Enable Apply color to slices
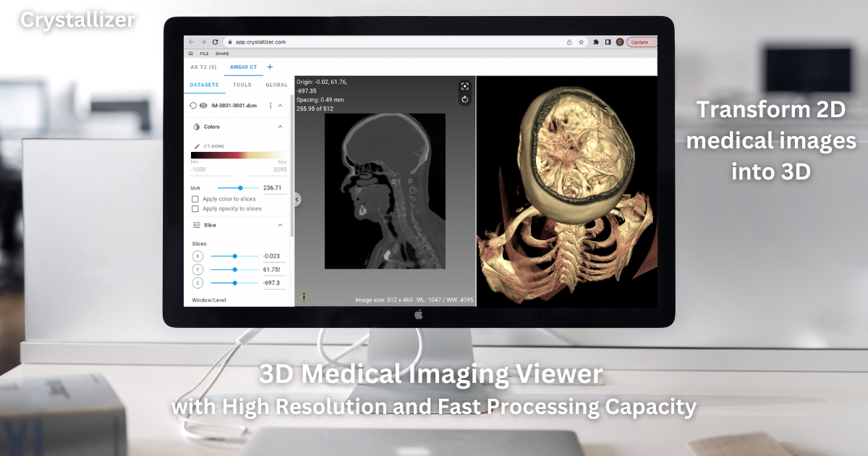868x456 pixels. tap(195, 199)
